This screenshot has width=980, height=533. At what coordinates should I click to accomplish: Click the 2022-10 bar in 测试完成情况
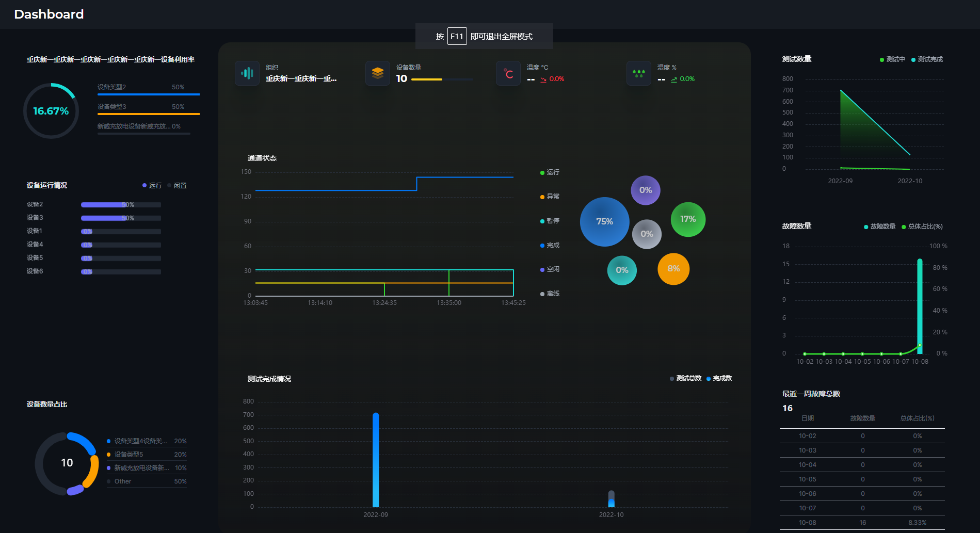point(611,499)
